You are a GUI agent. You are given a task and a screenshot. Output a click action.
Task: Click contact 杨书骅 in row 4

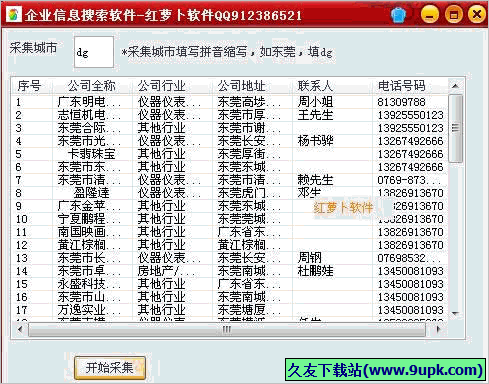(315, 141)
